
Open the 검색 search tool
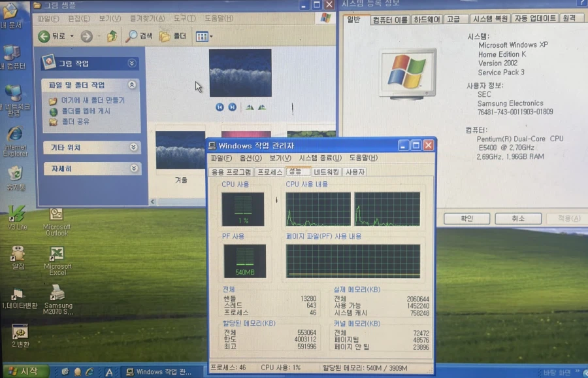139,36
